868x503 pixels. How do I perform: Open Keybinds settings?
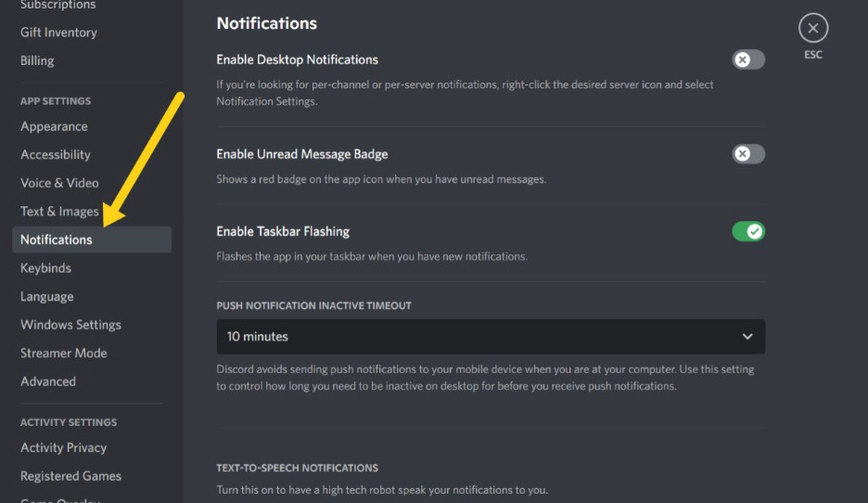[45, 268]
